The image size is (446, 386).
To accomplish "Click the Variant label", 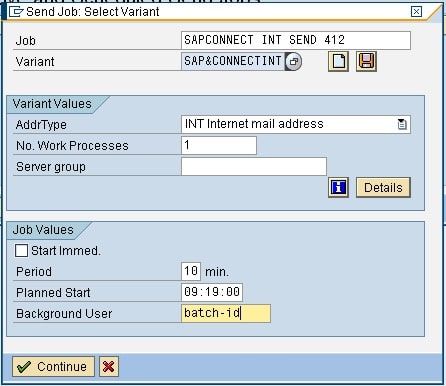I will pyautogui.click(x=35, y=62).
